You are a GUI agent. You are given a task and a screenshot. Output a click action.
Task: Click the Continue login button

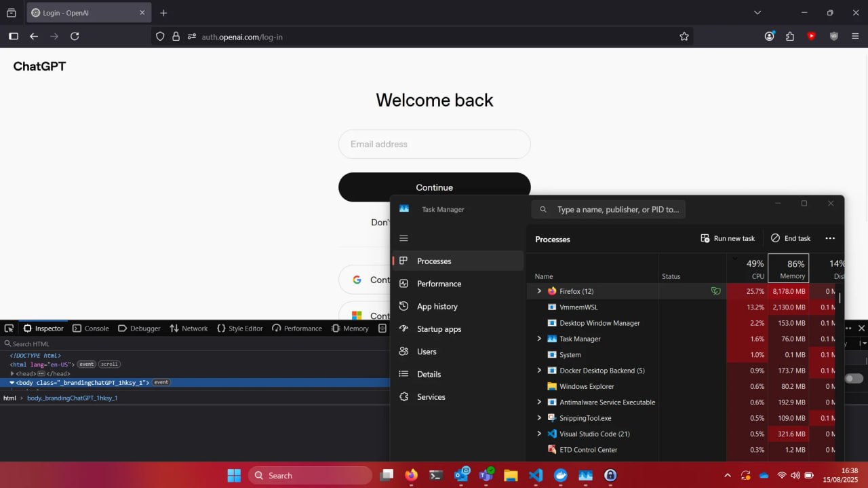click(434, 187)
